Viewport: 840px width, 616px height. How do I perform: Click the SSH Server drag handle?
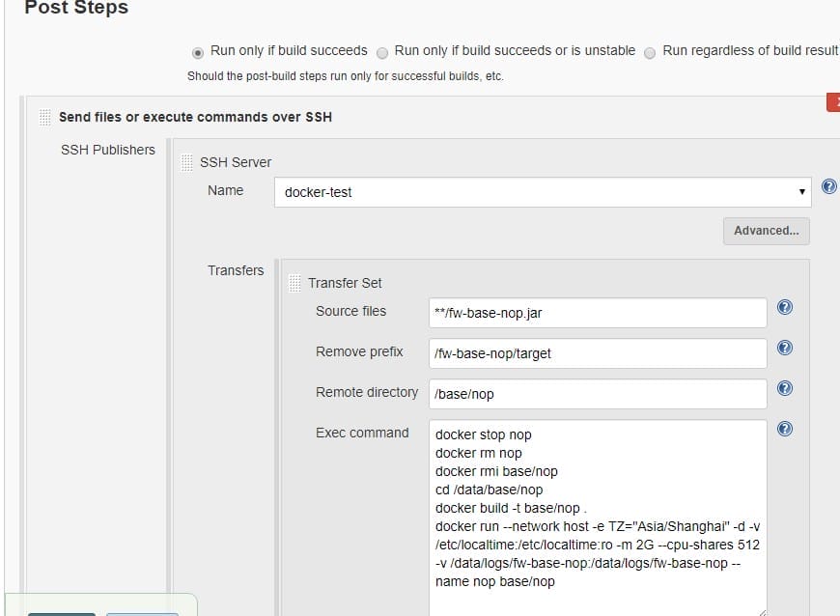pos(187,162)
